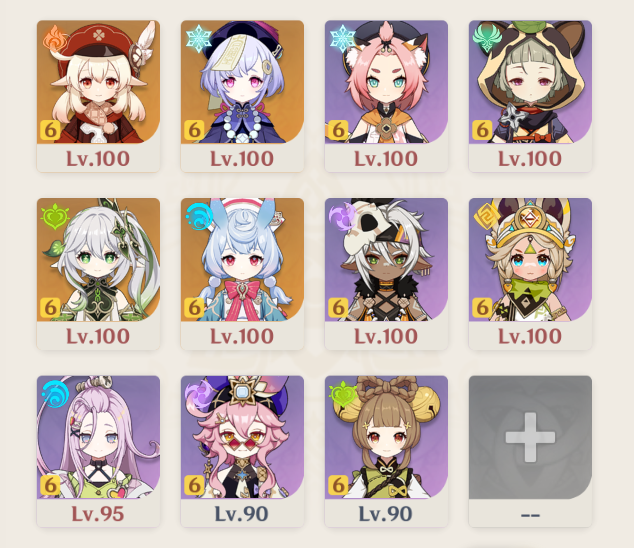Select the Nahida card with white-green hair
This screenshot has height=548, width=634.
[x=98, y=274]
